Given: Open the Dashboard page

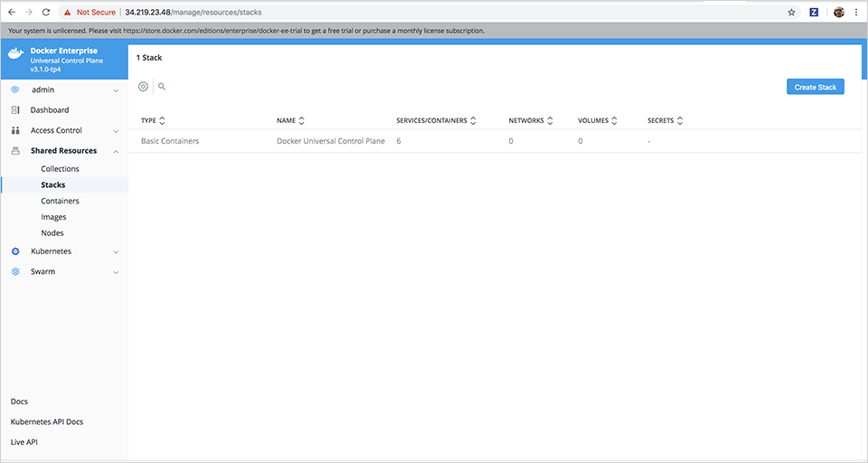Looking at the screenshot, I should [x=50, y=110].
